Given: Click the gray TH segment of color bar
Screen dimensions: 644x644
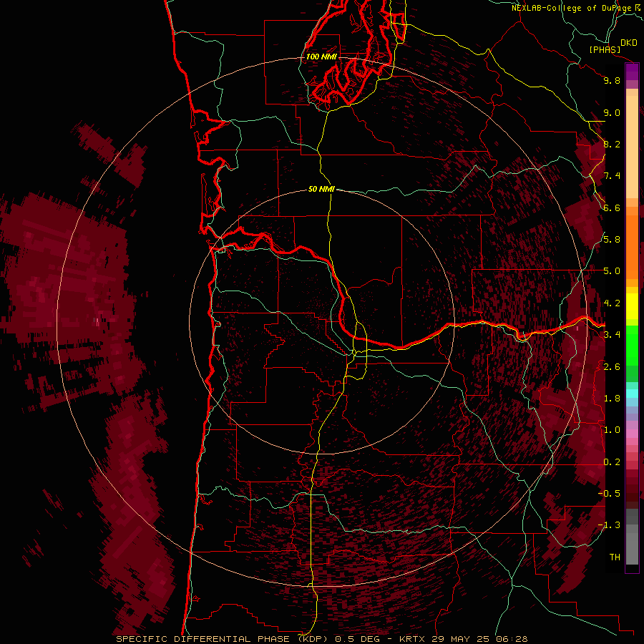Looking at the screenshot, I should [x=632, y=550].
